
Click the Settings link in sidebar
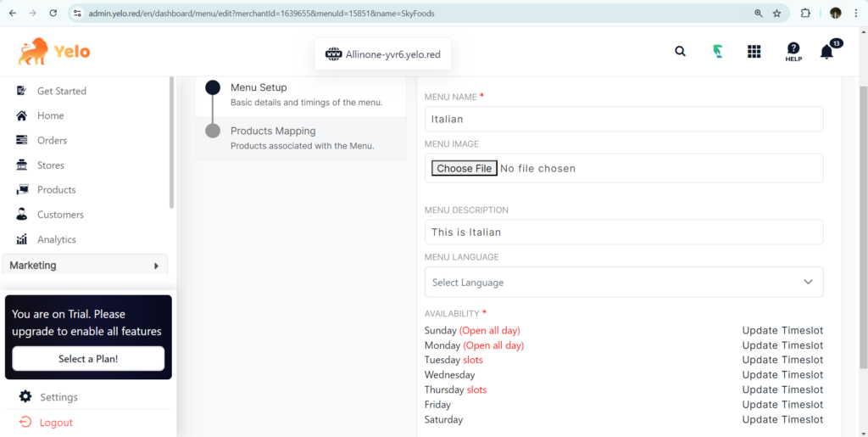point(58,397)
